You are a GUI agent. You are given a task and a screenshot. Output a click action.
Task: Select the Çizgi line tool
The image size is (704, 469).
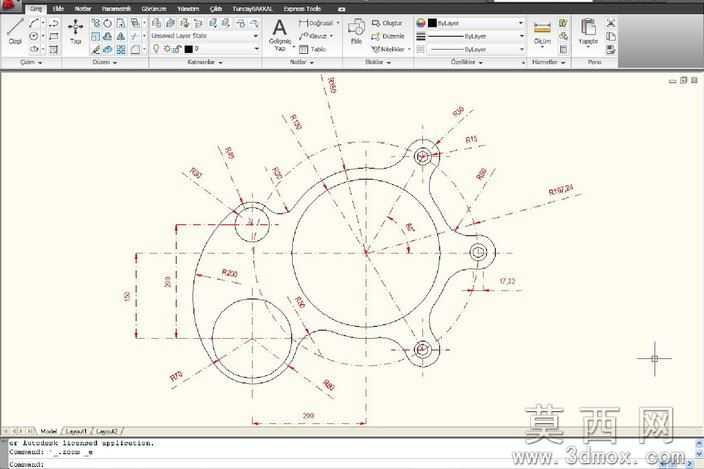[15, 31]
